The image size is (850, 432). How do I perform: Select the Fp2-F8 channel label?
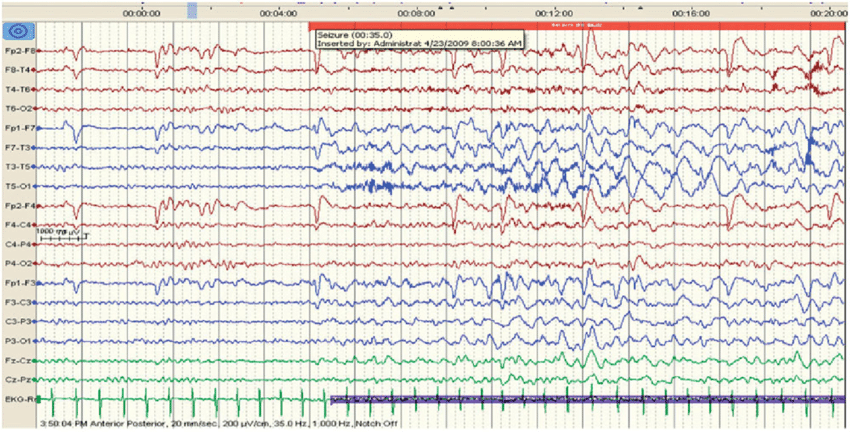(x=20, y=50)
